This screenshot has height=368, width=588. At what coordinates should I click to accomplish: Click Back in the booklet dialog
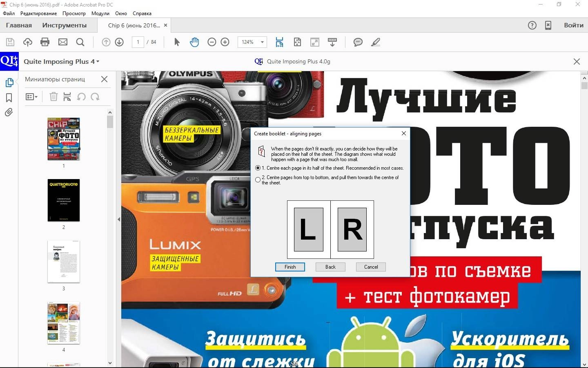(330, 267)
